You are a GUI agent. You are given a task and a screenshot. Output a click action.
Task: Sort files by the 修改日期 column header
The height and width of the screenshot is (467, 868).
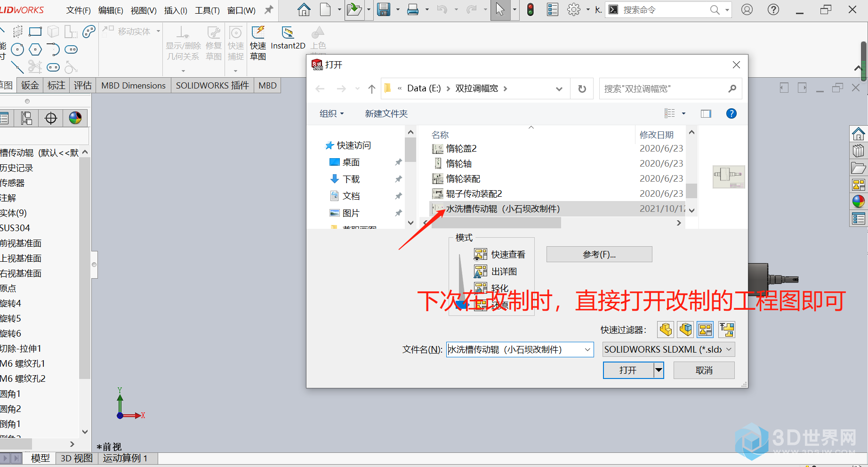coord(657,135)
